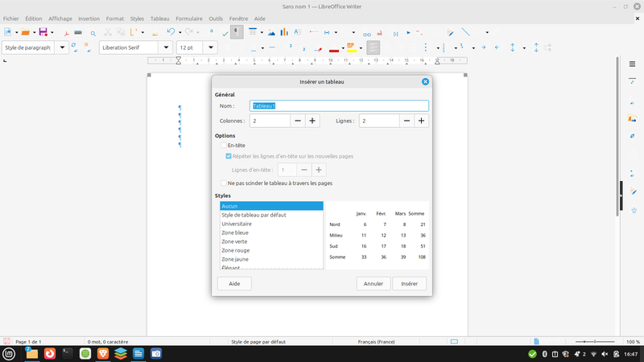Click the Insert Hyperlink chain icon
This screenshot has height=362, width=644.
pyautogui.click(x=366, y=33)
